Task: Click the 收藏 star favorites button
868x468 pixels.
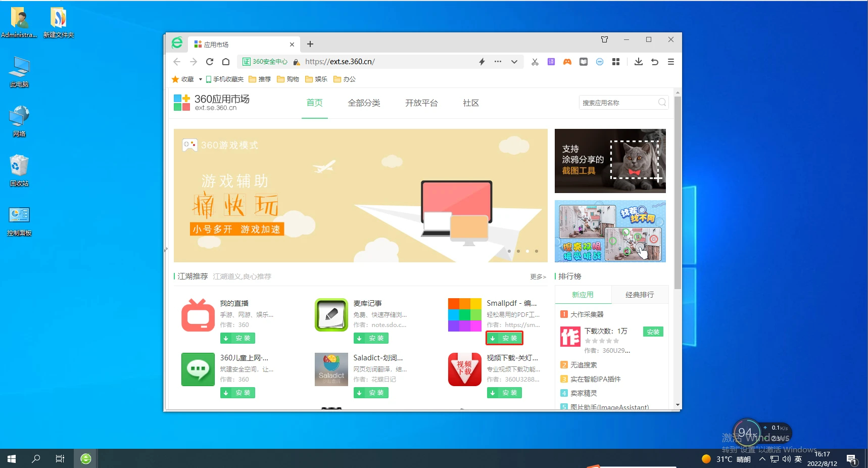Action: click(183, 79)
